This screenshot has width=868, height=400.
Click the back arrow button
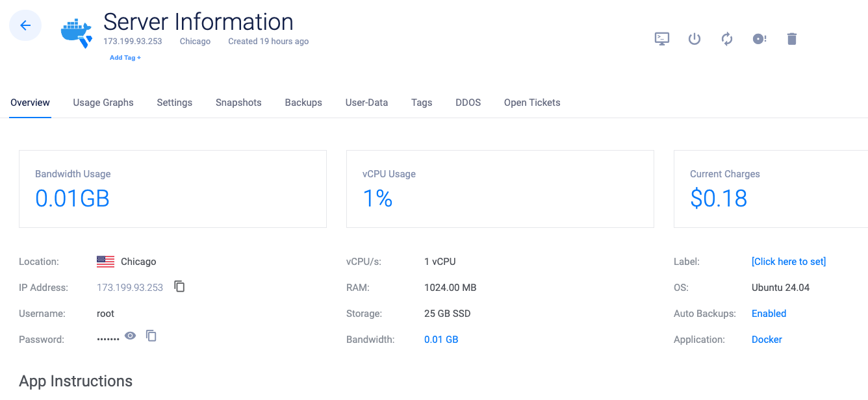tap(25, 25)
